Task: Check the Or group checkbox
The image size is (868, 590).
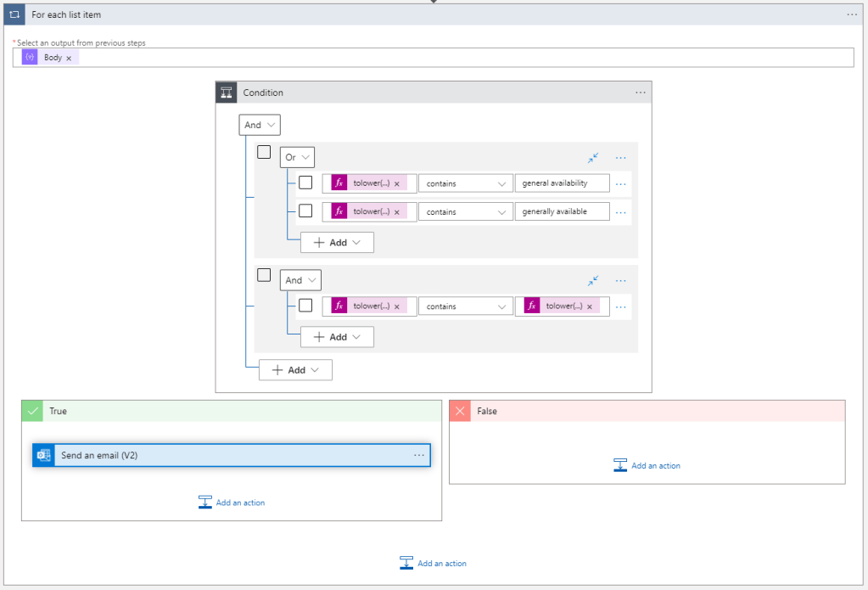Action: point(264,152)
